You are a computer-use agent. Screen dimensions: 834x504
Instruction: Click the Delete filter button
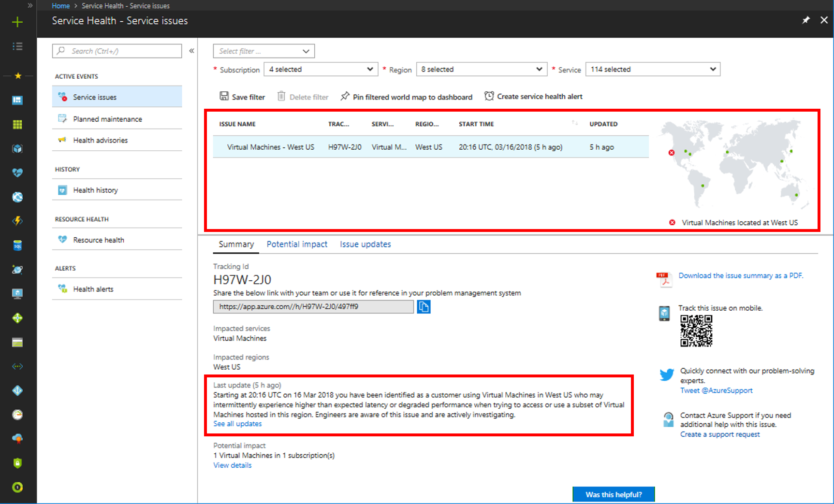coord(303,97)
